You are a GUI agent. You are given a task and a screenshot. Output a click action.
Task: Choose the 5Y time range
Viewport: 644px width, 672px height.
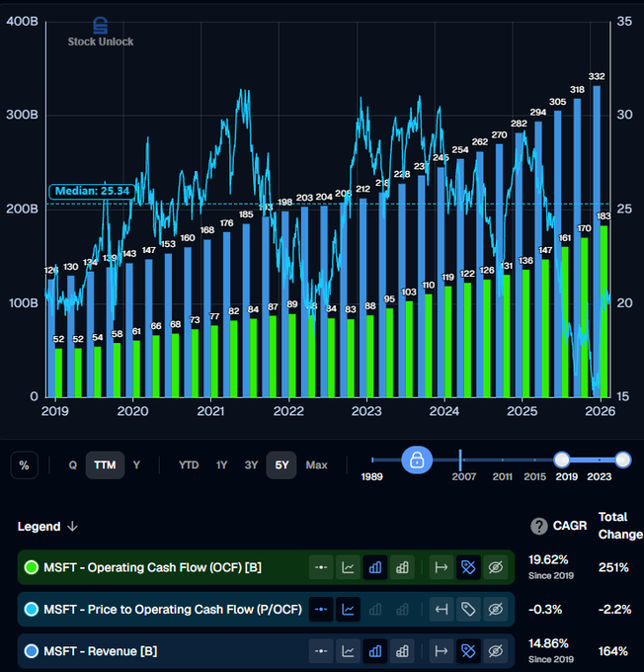282,465
